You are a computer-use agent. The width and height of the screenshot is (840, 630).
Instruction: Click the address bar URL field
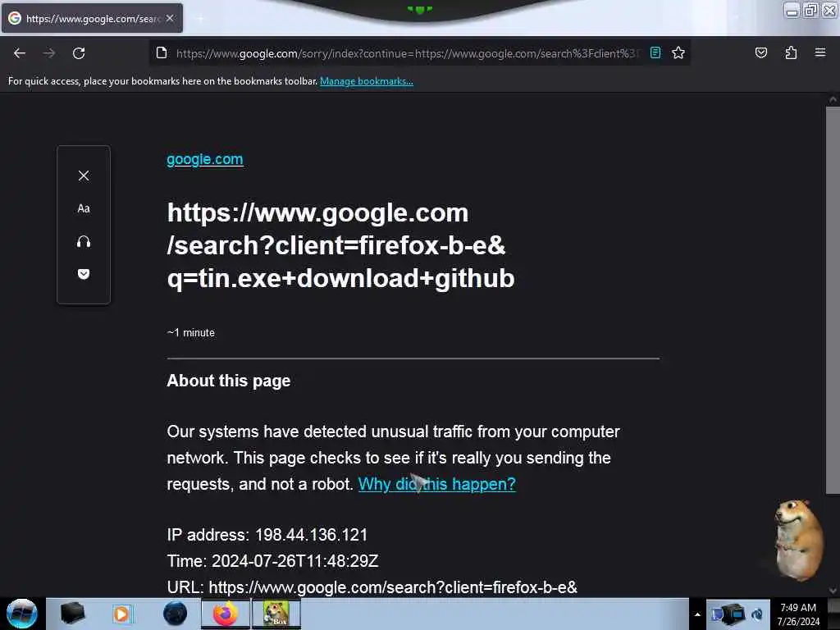click(x=407, y=53)
